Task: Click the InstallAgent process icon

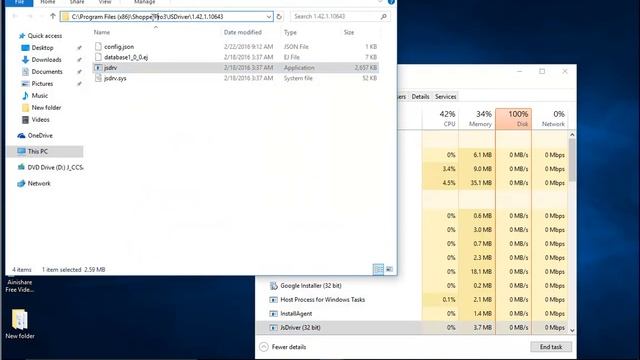Action: (x=273, y=313)
